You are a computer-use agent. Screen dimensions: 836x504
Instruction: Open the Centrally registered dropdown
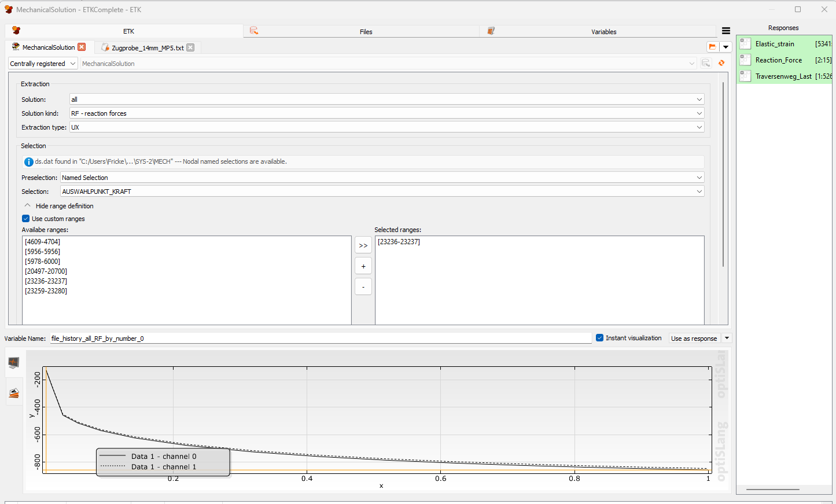coord(43,64)
